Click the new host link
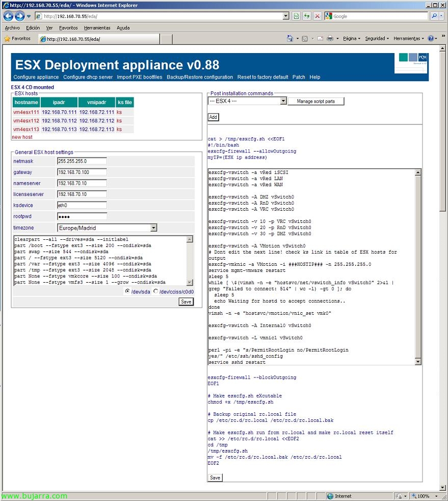 (x=22, y=137)
